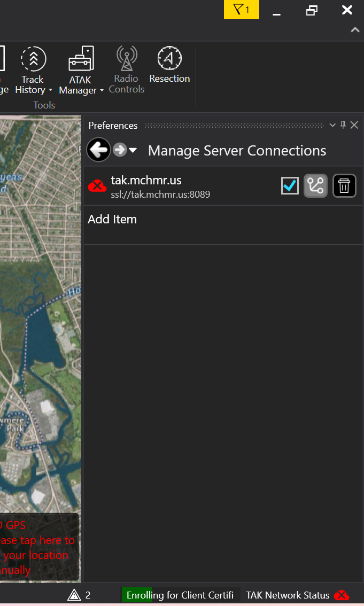364x606 pixels.
Task: Toggle the tak.mchmr.us connection checkbox
Action: [x=290, y=186]
